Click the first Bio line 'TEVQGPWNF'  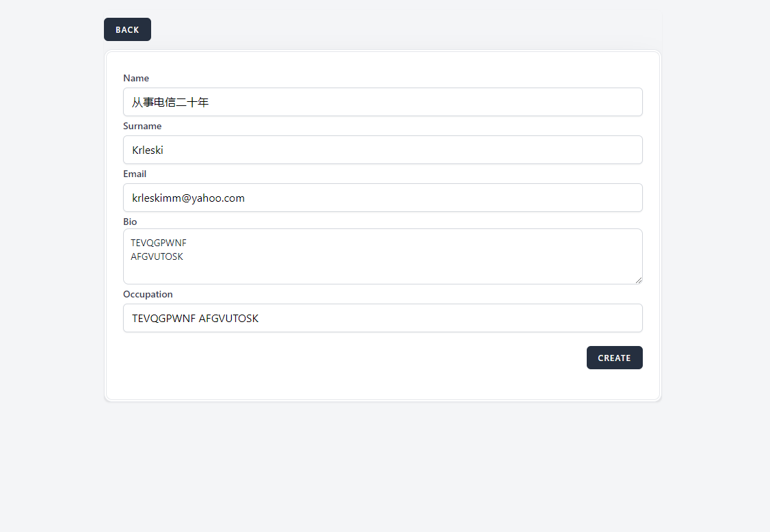[159, 243]
